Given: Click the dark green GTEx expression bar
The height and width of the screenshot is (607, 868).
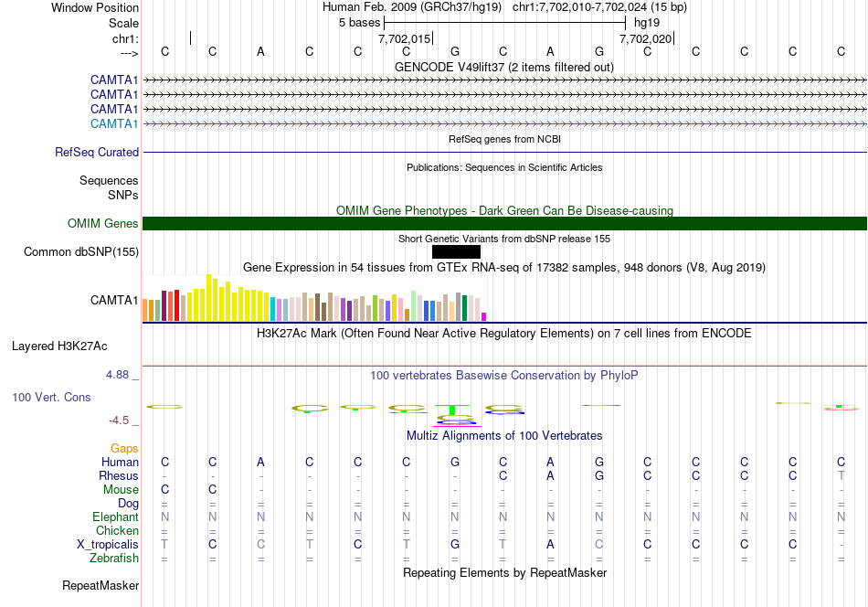Looking at the screenshot, I should pos(464,308).
